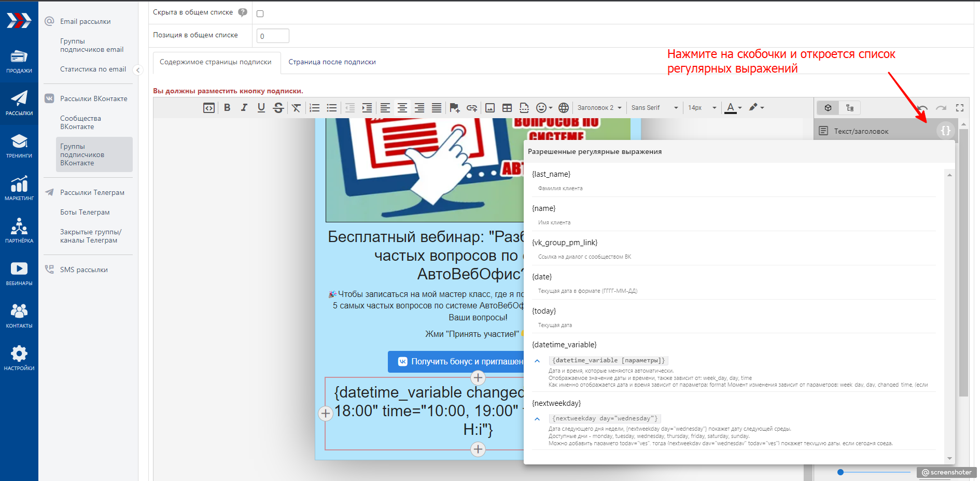
Task: Collapse the nextweekday description
Action: (537, 419)
